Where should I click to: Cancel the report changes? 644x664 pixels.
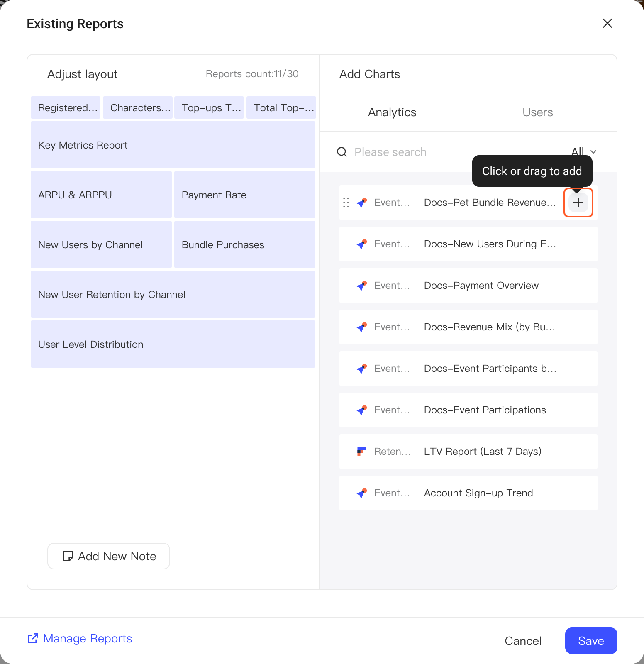523,641
